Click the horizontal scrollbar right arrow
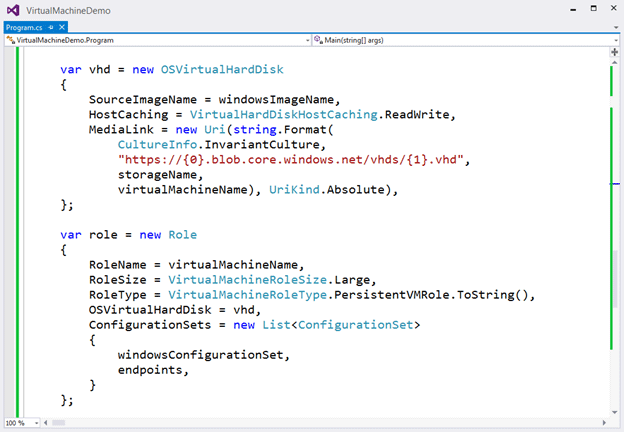 tap(604, 422)
